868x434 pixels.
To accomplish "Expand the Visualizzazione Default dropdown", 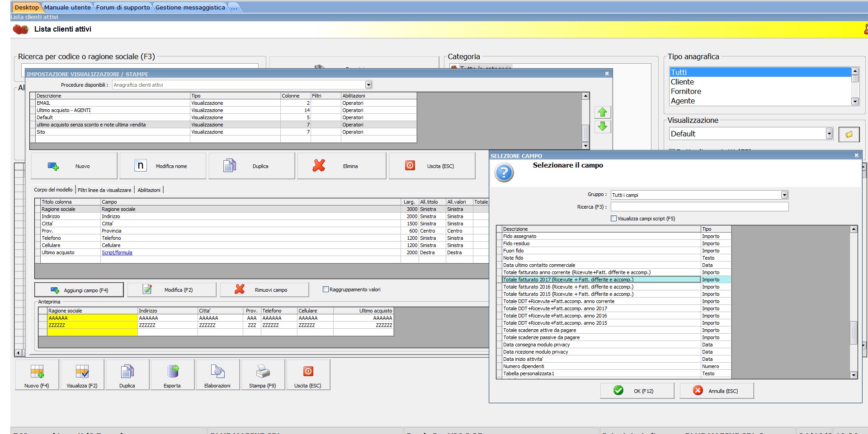I will click(x=829, y=134).
